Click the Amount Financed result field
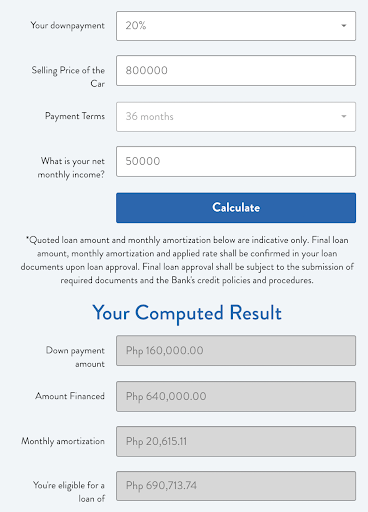 click(236, 397)
